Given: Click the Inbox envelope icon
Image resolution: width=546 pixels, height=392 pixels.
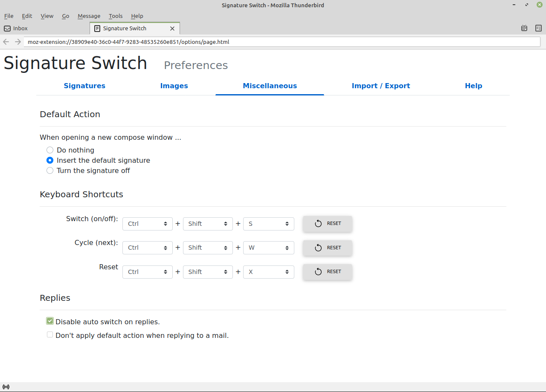Looking at the screenshot, I should (x=7, y=29).
